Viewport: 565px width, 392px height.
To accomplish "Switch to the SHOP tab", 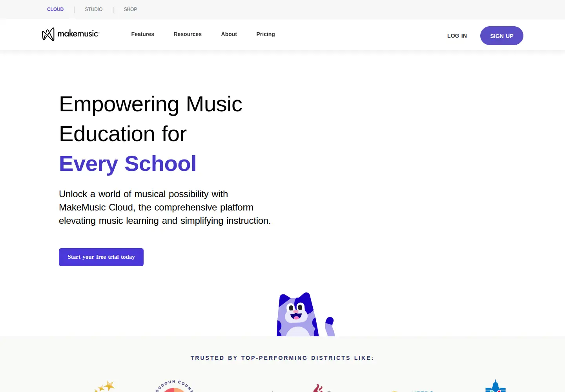I will (x=130, y=9).
